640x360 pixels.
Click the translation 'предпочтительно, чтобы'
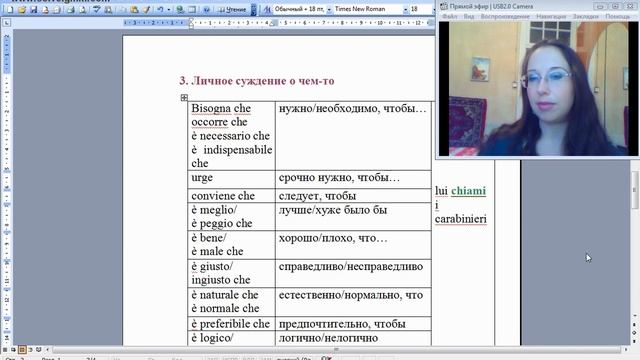coord(342,324)
